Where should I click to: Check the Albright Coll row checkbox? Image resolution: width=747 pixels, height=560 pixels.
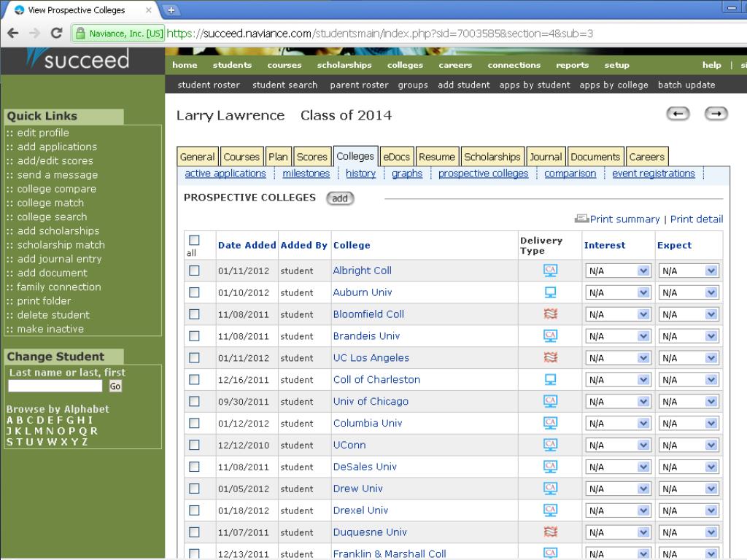(194, 271)
